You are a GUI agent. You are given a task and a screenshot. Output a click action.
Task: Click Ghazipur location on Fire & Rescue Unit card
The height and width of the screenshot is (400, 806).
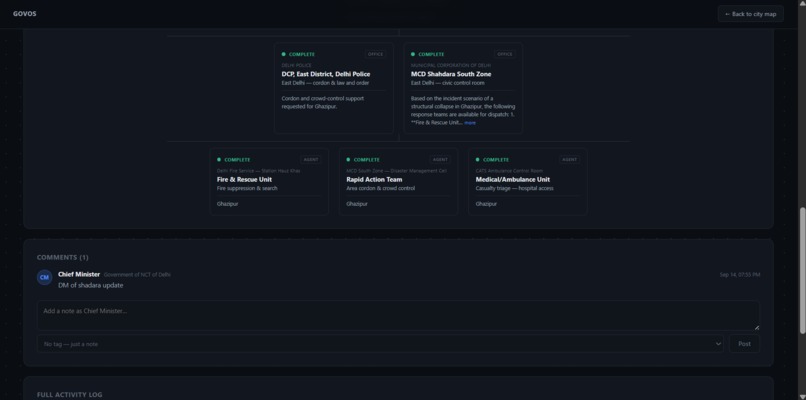pos(227,204)
